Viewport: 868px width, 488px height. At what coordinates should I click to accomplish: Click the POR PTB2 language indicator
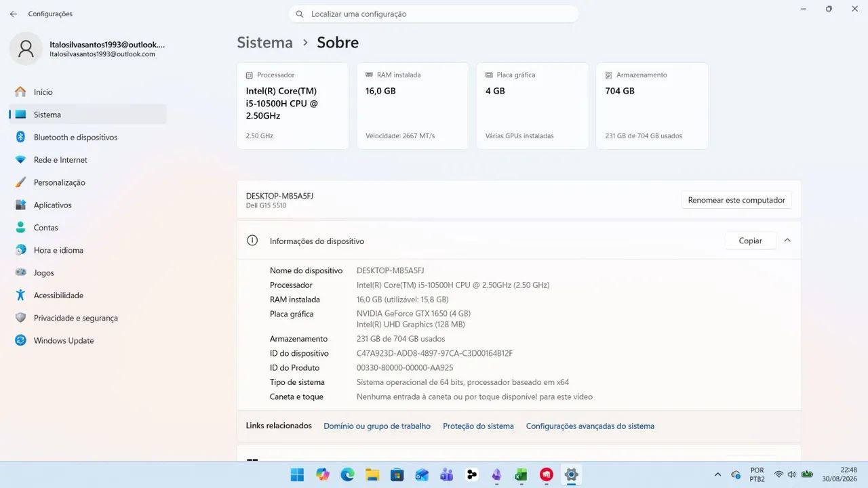(757, 474)
